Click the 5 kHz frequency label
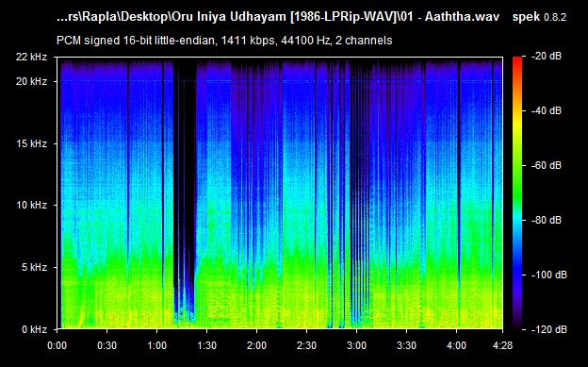This screenshot has width=588, height=367. pyautogui.click(x=34, y=267)
